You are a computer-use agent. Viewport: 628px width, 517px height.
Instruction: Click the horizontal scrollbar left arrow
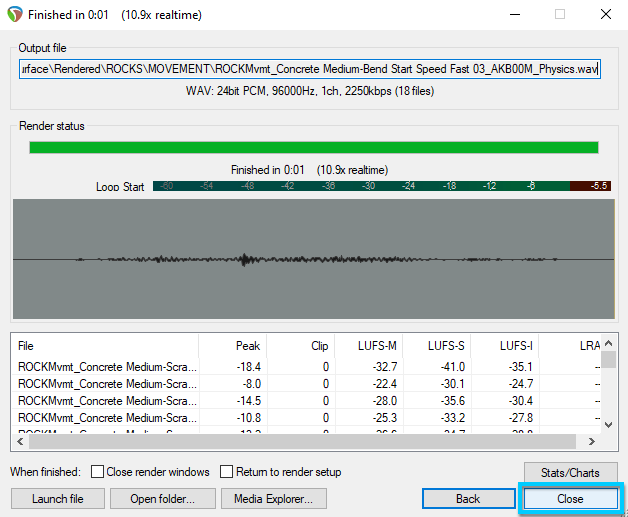pyautogui.click(x=20, y=441)
